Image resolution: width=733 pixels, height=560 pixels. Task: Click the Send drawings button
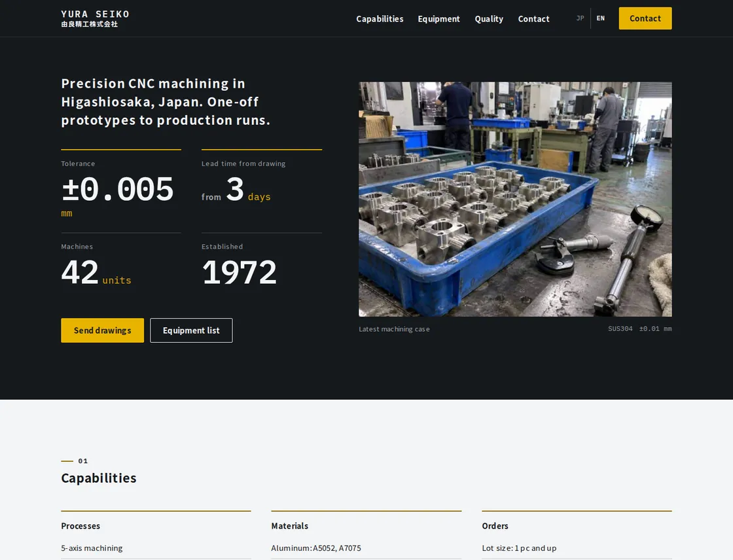[102, 330]
